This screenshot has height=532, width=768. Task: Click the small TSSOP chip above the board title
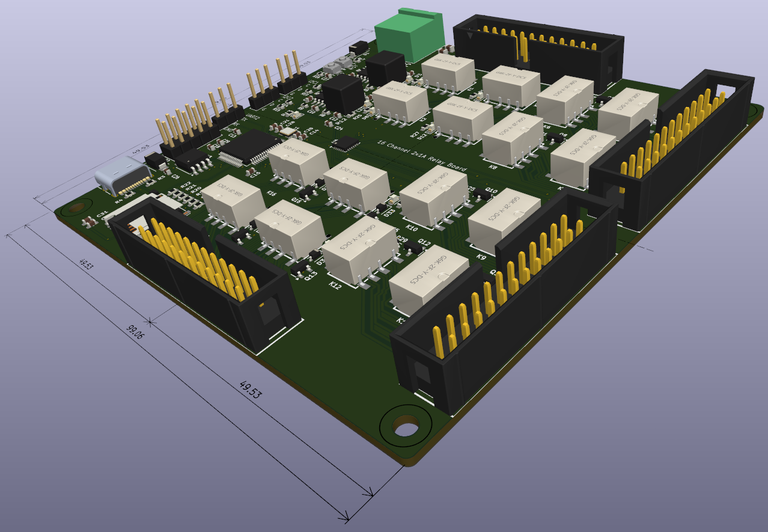pyautogui.click(x=346, y=143)
